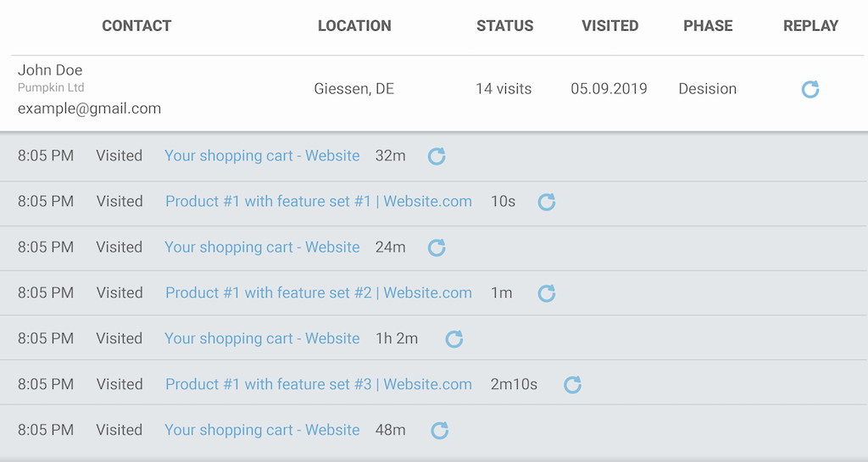The image size is (868, 462).
Task: Sort by the CONTACT column header
Action: pyautogui.click(x=136, y=25)
